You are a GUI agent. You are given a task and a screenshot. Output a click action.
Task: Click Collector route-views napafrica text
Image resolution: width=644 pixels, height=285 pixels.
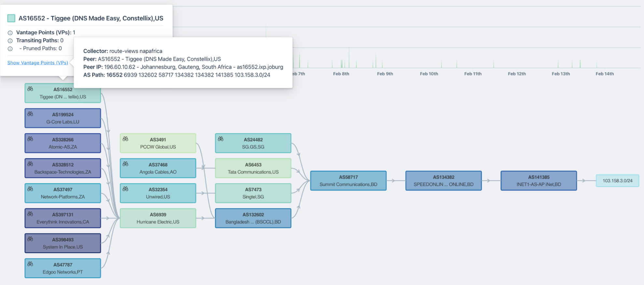[x=123, y=51]
